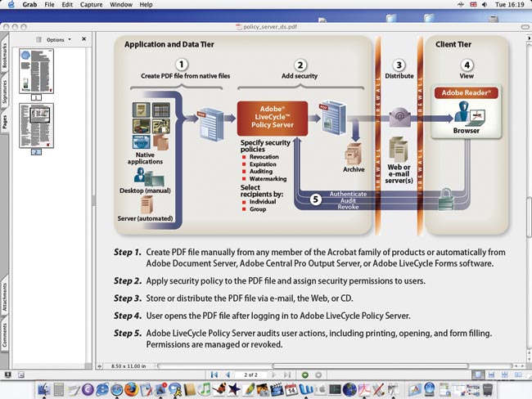The height and width of the screenshot is (399, 532).
Task: Launch Safari compass icon in the Dock
Action: pos(117,390)
